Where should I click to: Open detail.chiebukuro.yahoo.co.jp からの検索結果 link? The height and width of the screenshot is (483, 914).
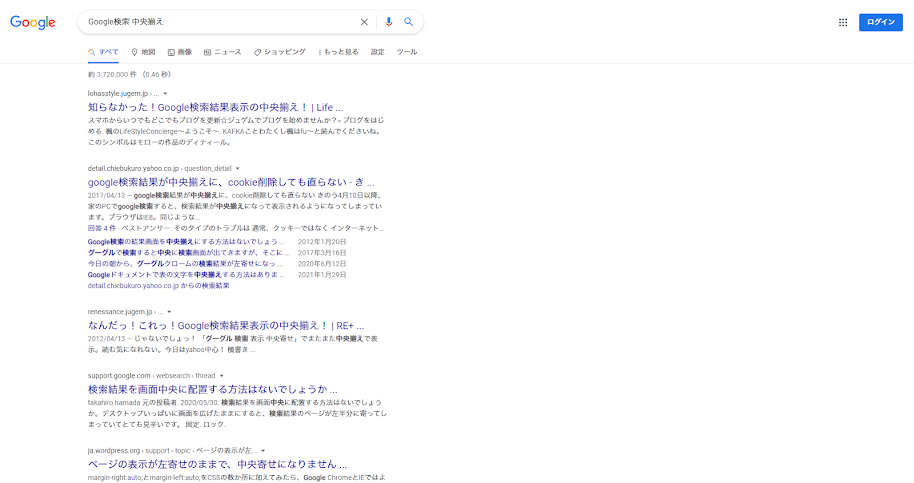tap(159, 286)
